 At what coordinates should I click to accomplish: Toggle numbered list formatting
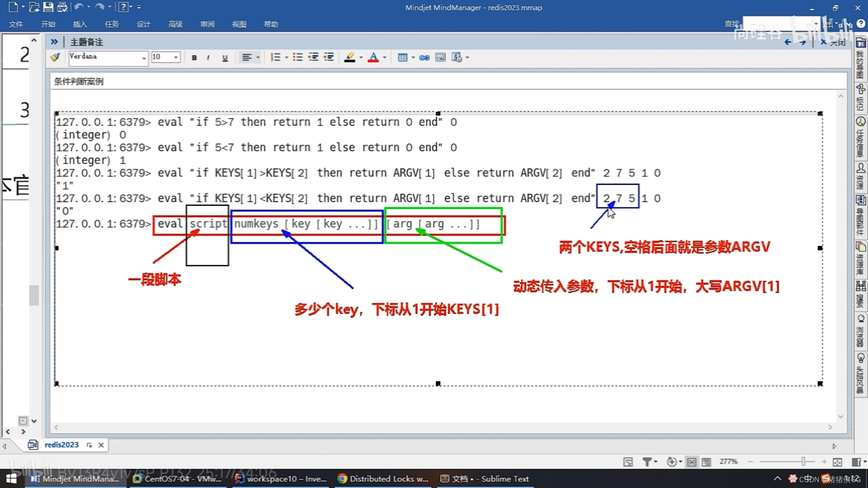click(x=276, y=56)
